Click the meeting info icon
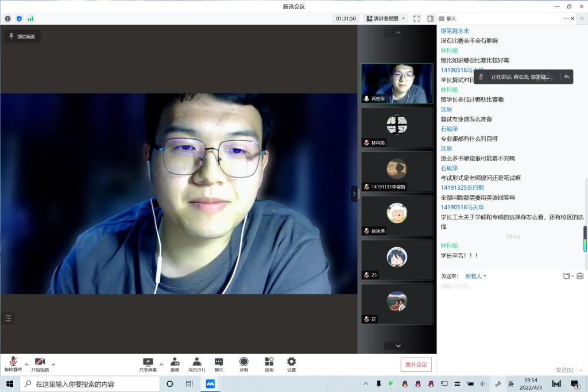This screenshot has width=588, height=392. tap(7, 18)
